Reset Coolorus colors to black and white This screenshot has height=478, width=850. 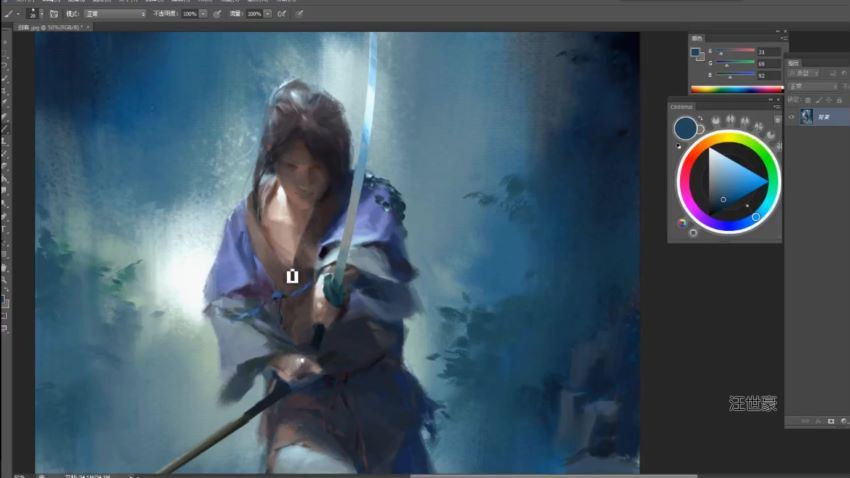tap(678, 146)
